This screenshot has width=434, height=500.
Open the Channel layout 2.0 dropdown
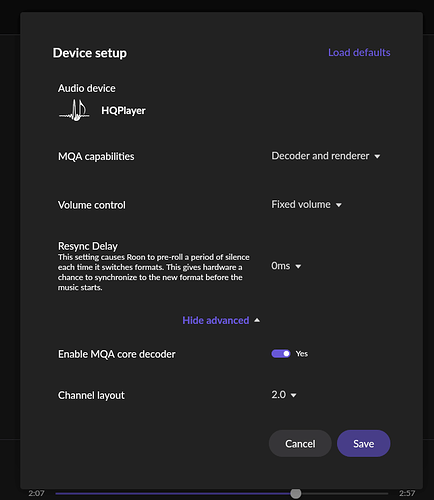click(284, 395)
